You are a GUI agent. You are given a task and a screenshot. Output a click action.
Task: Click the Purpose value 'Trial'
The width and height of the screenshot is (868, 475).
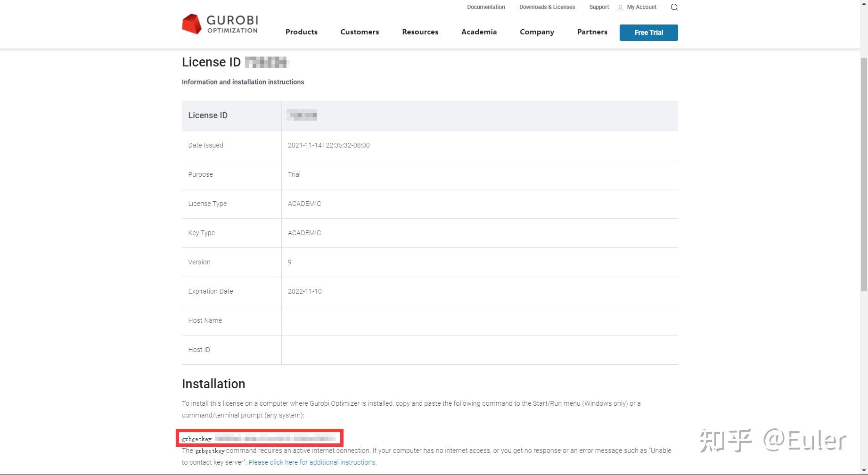tap(294, 174)
